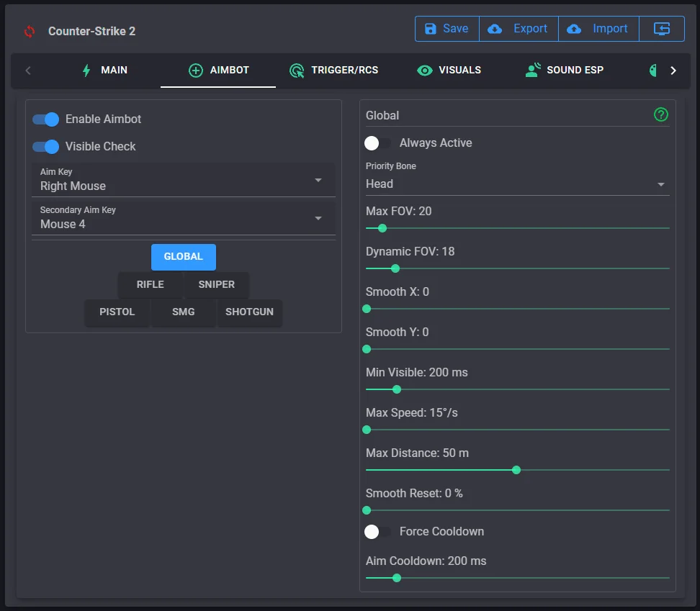
Task: Choose the SNIPER weapon group
Action: (217, 284)
